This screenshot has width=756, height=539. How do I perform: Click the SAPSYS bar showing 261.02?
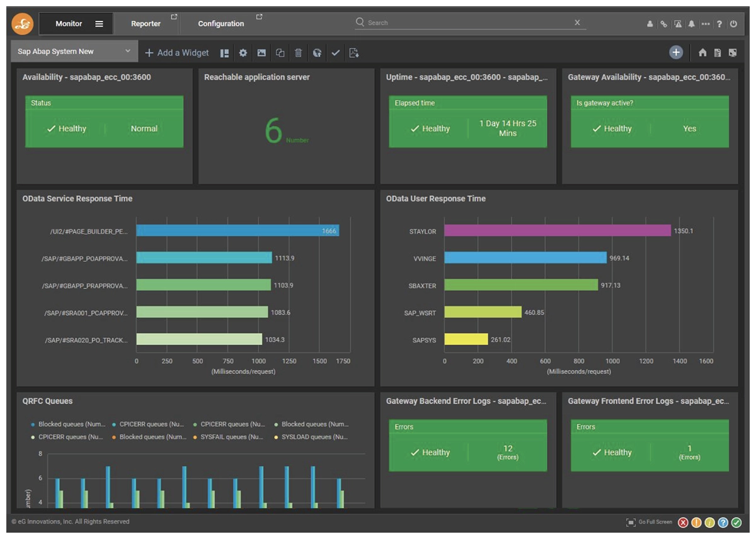(x=466, y=339)
